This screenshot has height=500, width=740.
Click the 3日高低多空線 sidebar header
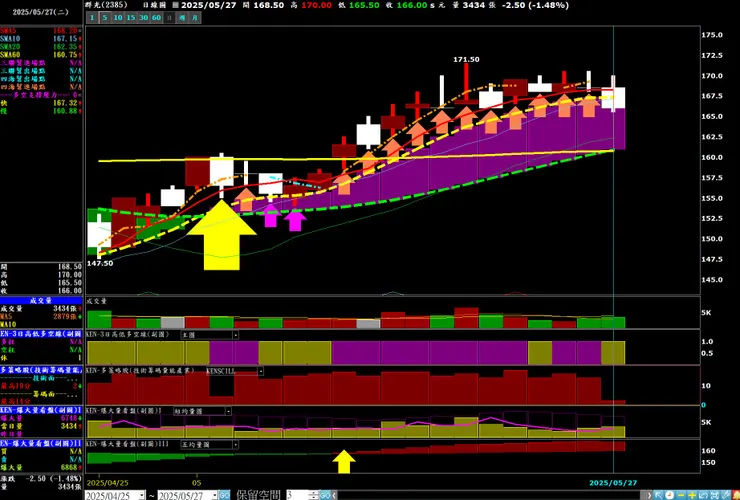point(41,334)
